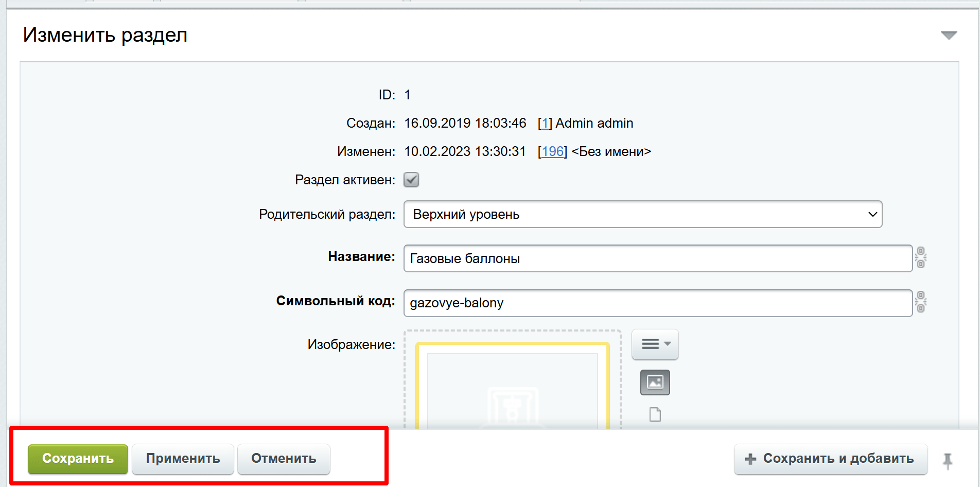Open user link [196] in Изменен row

pos(552,152)
